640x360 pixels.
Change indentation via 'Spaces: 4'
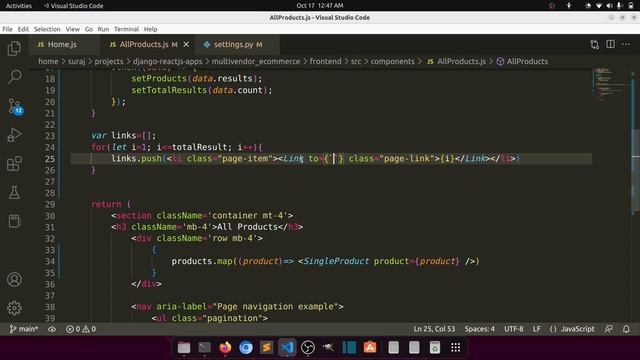coord(479,329)
